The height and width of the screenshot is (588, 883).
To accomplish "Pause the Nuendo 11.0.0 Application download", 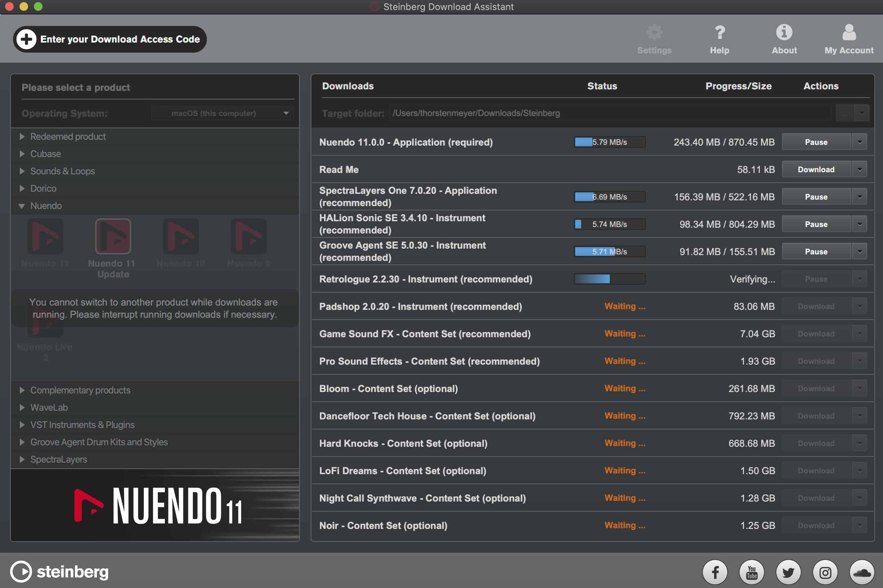I will point(816,142).
